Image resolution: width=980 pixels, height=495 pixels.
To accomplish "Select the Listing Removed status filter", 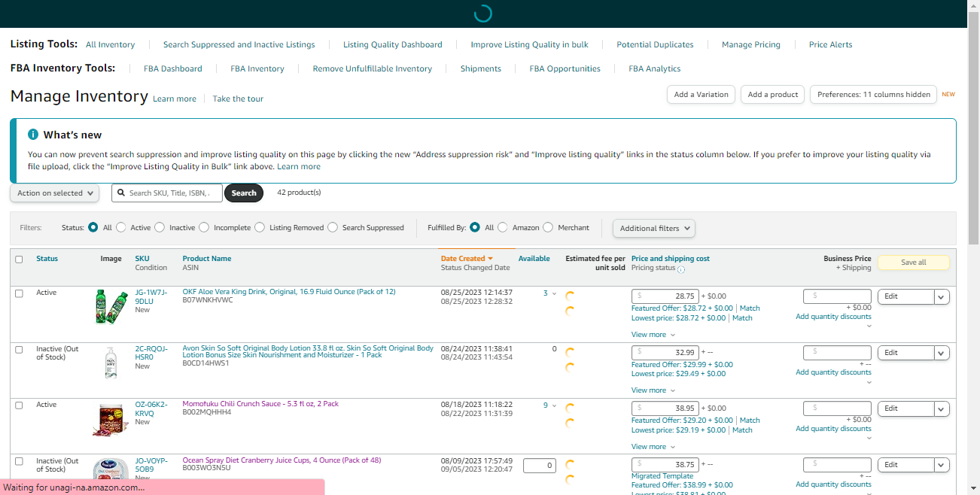I will [x=260, y=227].
